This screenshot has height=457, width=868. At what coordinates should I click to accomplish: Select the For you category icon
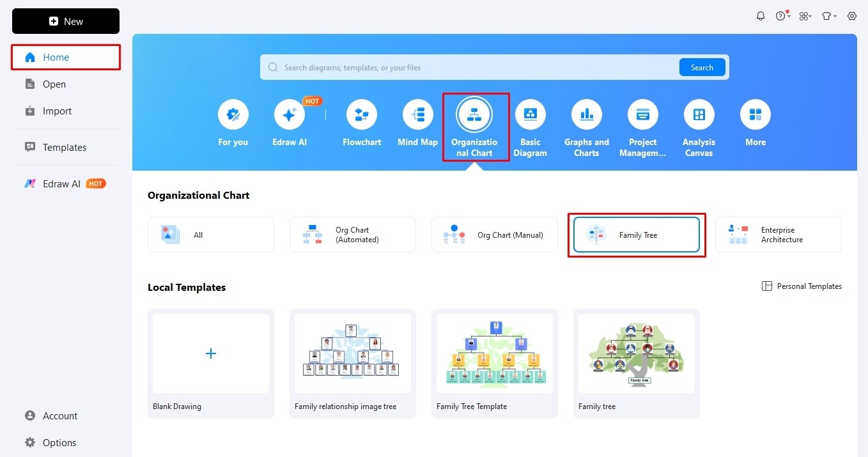pos(233,115)
